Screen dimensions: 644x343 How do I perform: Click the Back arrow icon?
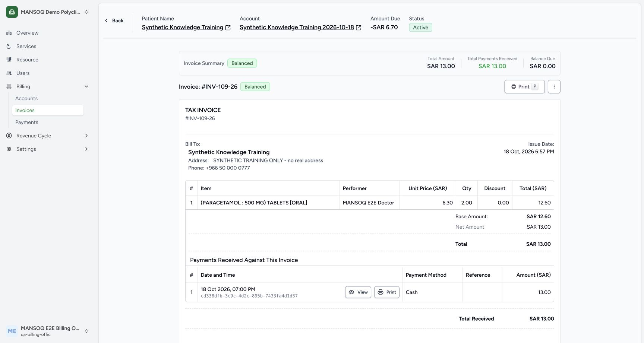click(106, 20)
